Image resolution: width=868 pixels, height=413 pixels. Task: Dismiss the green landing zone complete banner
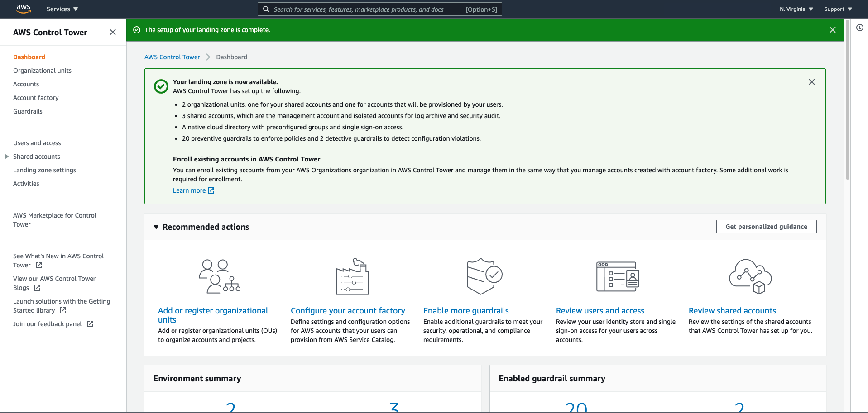[x=832, y=30]
